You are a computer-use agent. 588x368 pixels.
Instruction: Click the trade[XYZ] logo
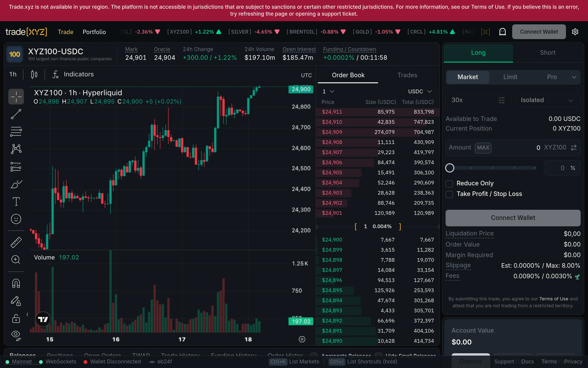pyautogui.click(x=26, y=32)
